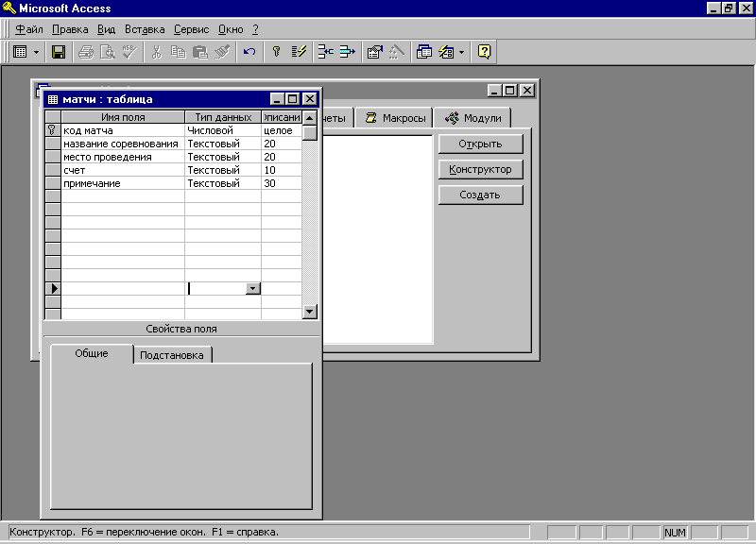Select the row selector of 'счет'
This screenshot has height=544, width=756.
(53, 170)
